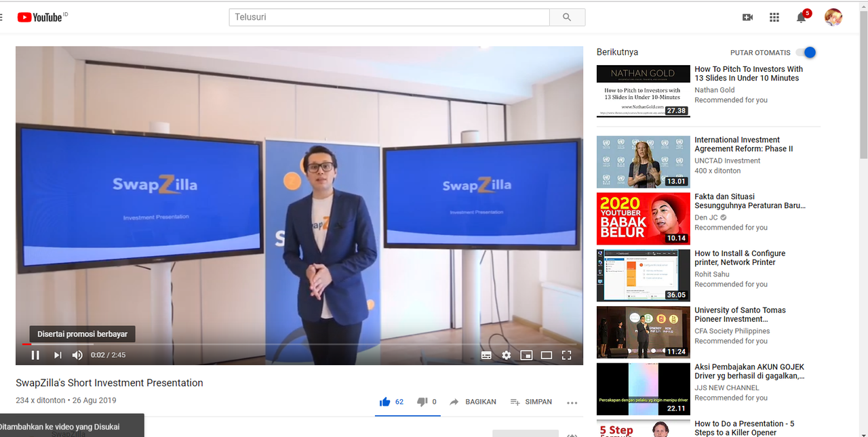
Task: Seek on the video progress bar
Action: coord(299,344)
